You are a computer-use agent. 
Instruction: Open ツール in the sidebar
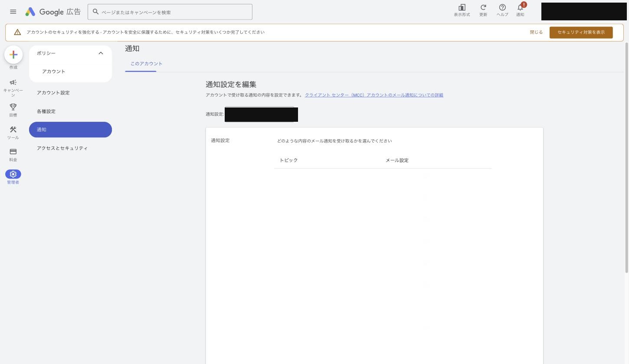tap(13, 133)
